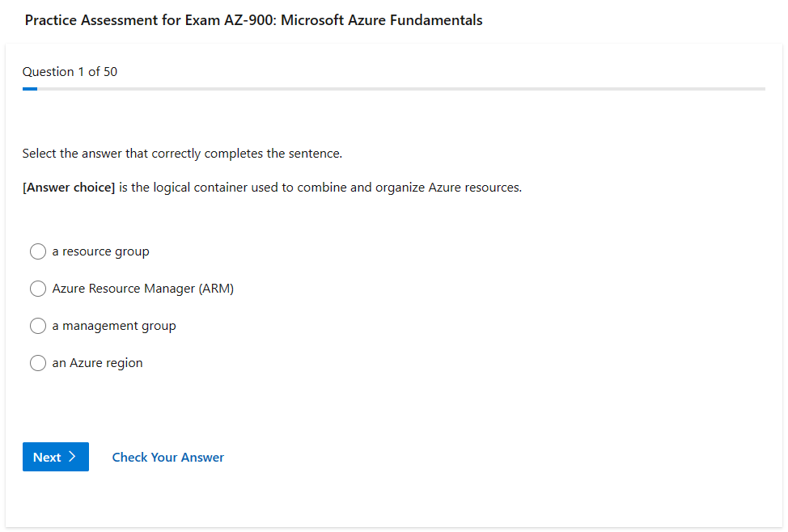Click the 'Question 1 of 50' counter text
The height and width of the screenshot is (532, 788).
[x=70, y=72]
